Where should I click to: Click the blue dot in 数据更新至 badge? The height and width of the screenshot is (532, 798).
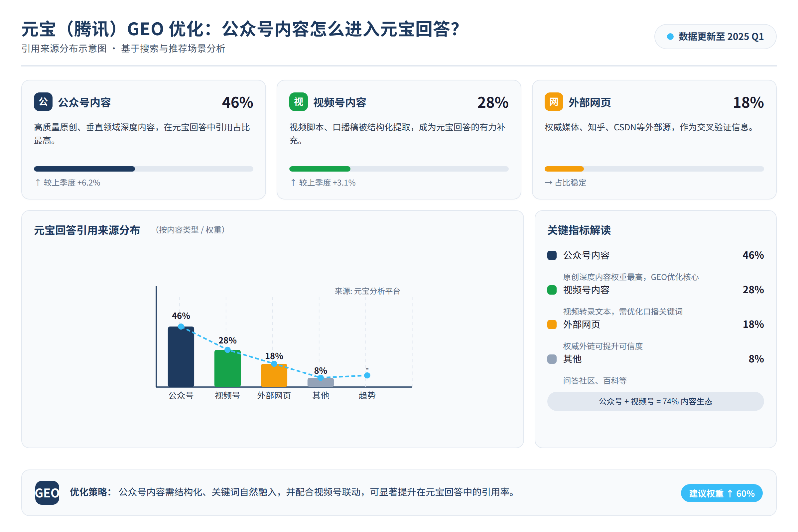(670, 37)
